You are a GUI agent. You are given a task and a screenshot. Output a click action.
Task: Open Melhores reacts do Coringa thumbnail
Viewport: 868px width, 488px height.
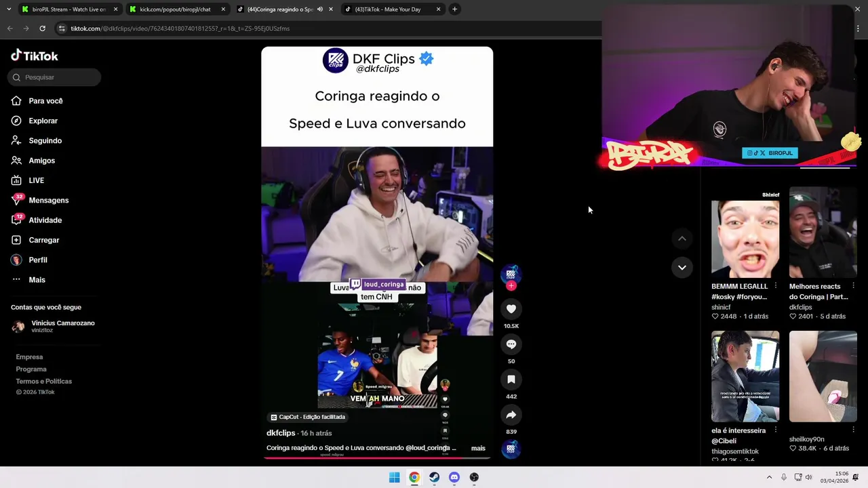[x=823, y=234]
